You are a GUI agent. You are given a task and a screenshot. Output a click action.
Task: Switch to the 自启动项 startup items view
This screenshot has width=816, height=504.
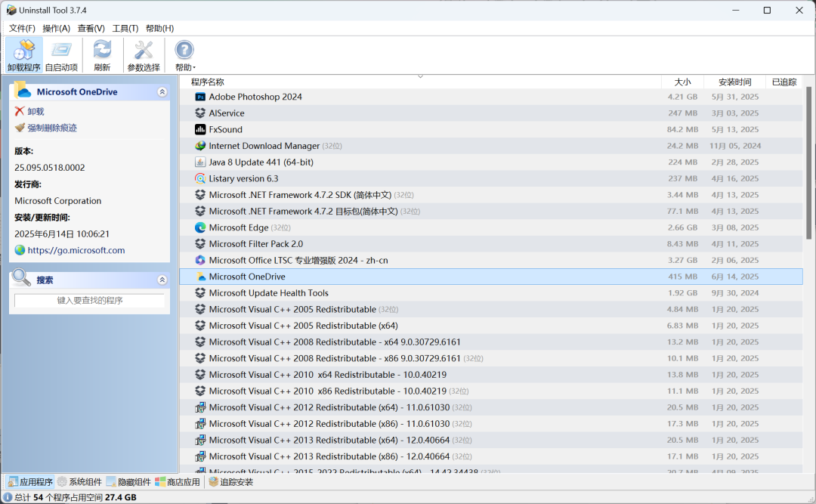(x=61, y=55)
